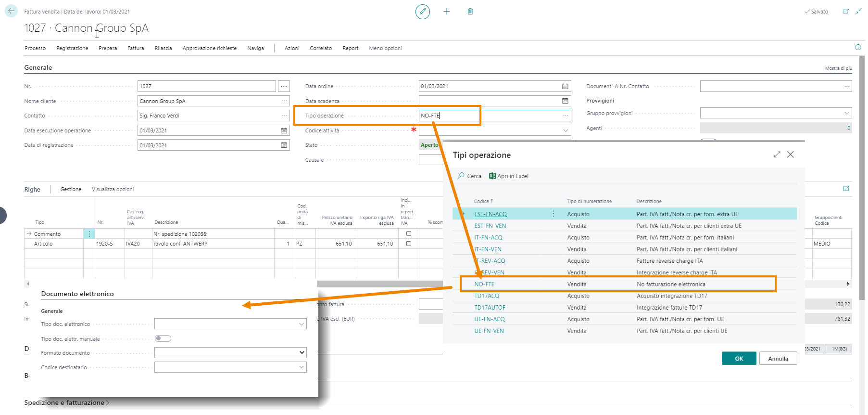Click the Cerca search icon
Screen dimensions: 868x415
pyautogui.click(x=461, y=176)
